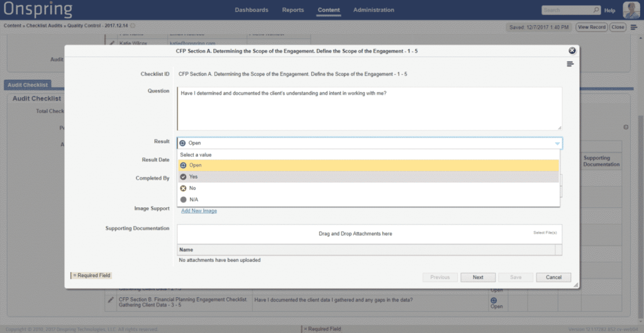
Task: Open the user profile avatar
Action: pyautogui.click(x=631, y=10)
